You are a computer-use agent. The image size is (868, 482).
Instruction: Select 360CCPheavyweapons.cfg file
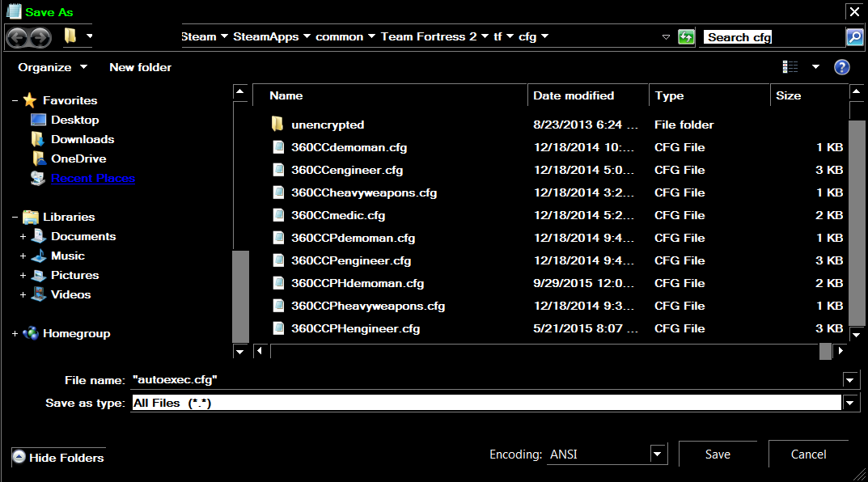tap(368, 306)
